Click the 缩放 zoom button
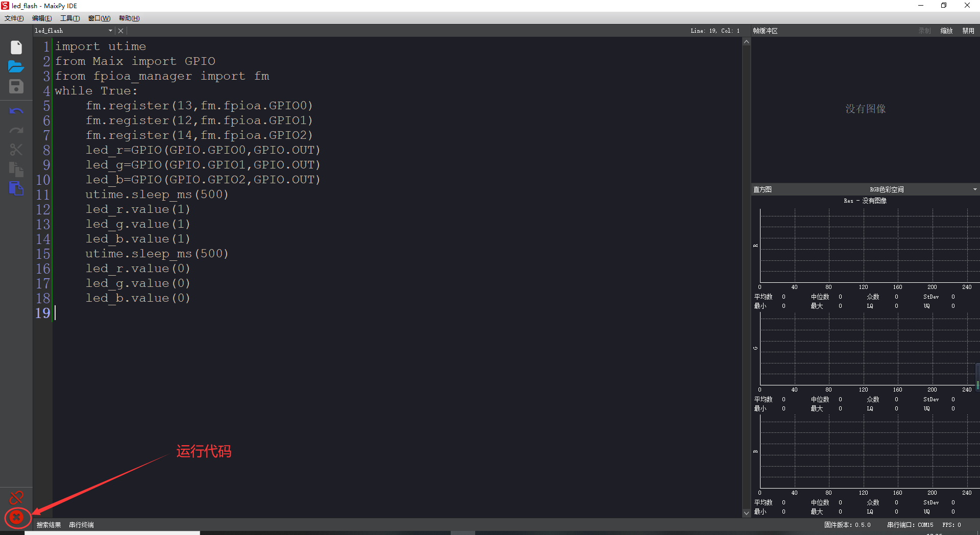The height and width of the screenshot is (535, 980). tap(946, 31)
